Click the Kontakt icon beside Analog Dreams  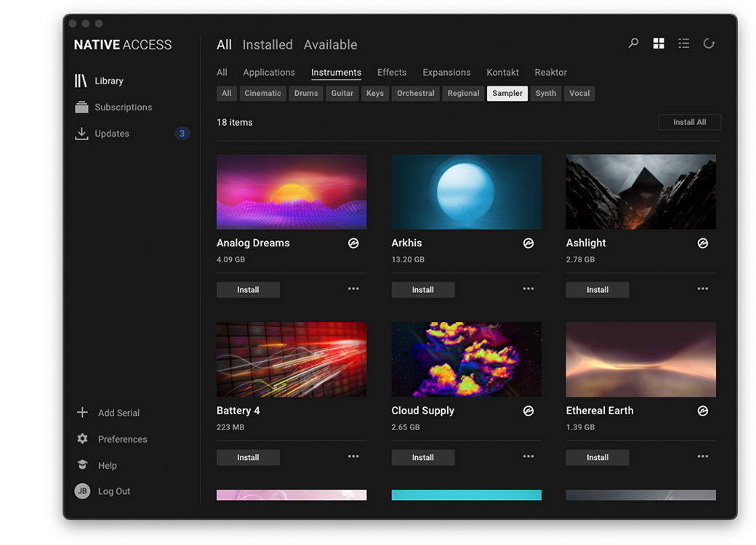pyautogui.click(x=353, y=243)
